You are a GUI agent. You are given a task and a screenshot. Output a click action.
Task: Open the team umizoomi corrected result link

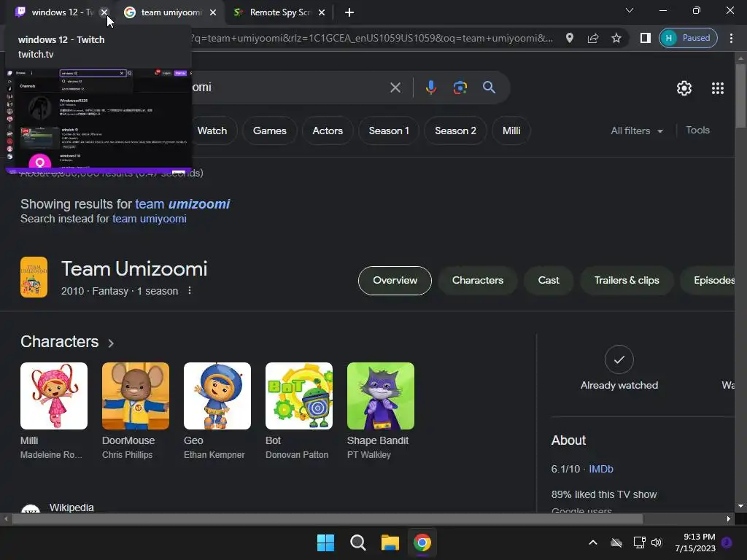coord(182,204)
